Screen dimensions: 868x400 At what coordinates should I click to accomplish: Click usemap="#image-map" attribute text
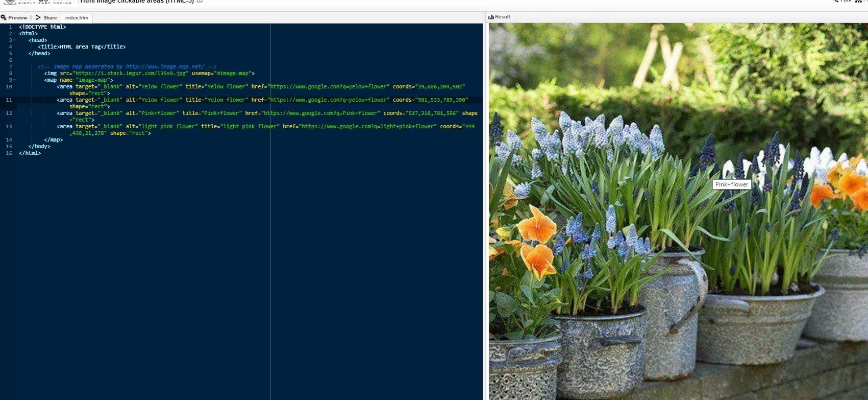[x=223, y=74]
